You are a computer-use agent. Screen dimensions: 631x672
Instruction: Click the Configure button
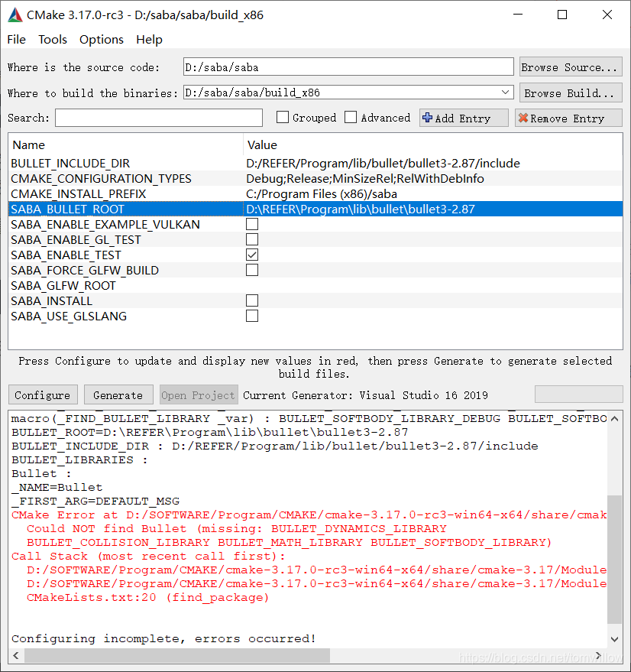(43, 394)
